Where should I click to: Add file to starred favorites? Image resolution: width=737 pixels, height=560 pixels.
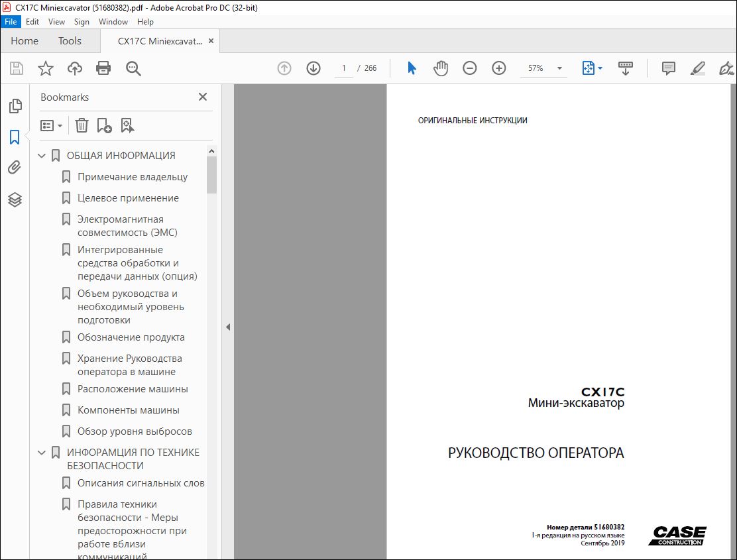(x=46, y=68)
